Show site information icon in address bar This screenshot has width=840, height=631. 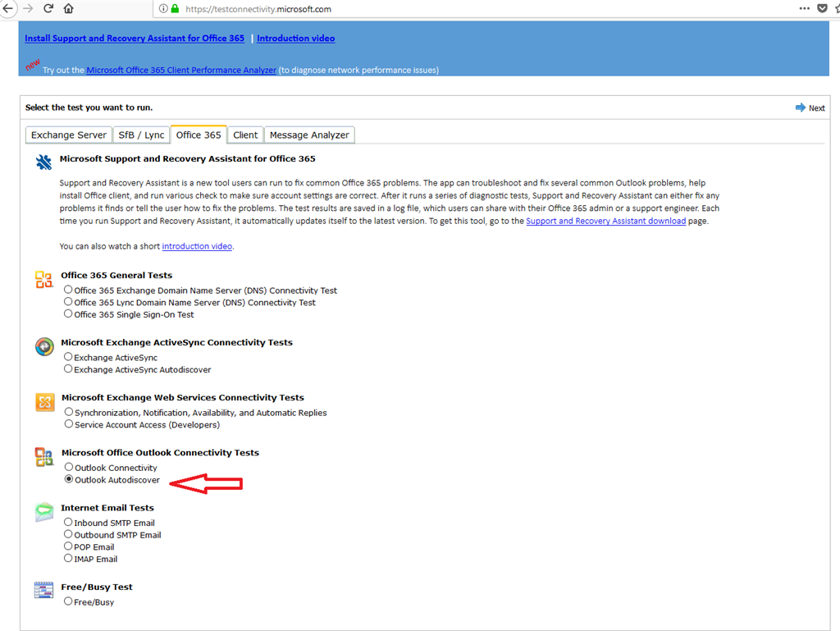tap(163, 8)
